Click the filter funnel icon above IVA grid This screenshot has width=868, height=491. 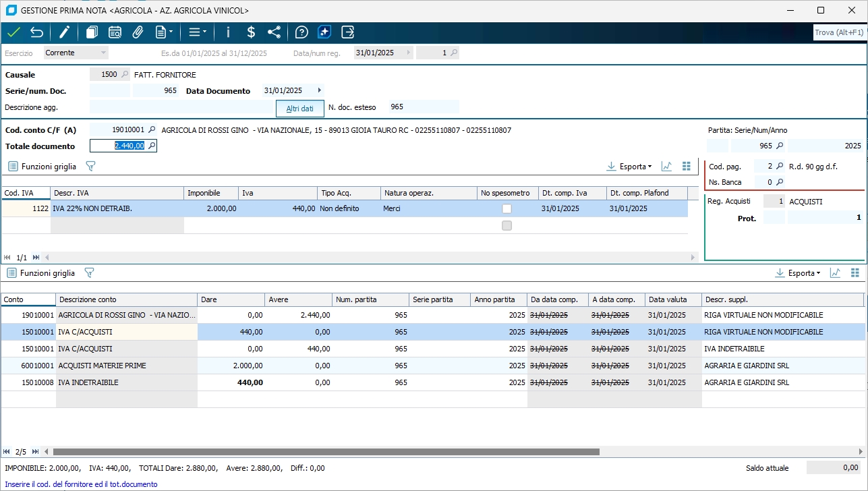click(x=90, y=166)
